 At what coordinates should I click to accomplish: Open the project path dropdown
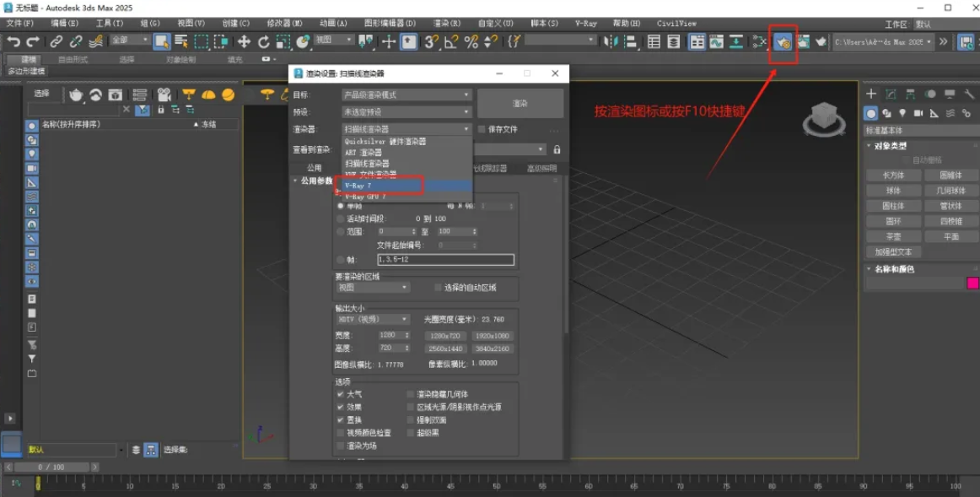click(x=883, y=42)
